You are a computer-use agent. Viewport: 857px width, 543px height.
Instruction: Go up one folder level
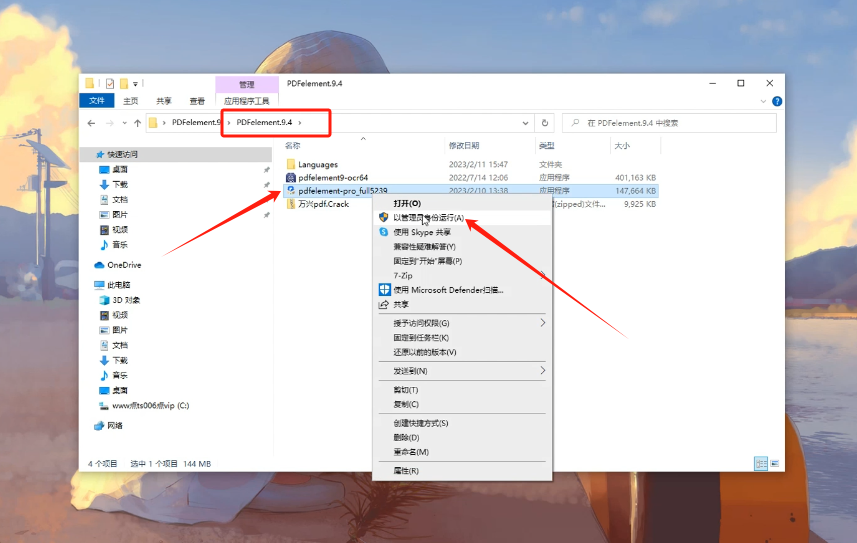click(x=138, y=123)
